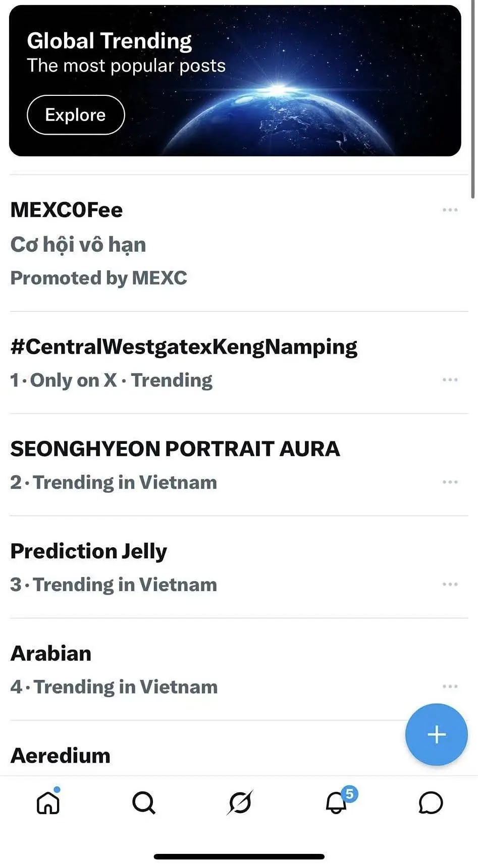This screenshot has height=868, width=478.
Task: Open Notifications bell with 5 badge
Action: [x=337, y=802]
